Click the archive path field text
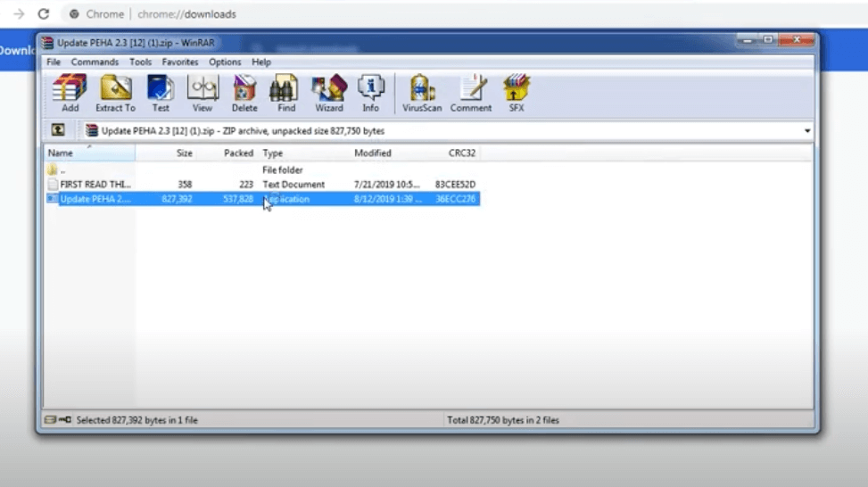868x487 pixels. 243,131
